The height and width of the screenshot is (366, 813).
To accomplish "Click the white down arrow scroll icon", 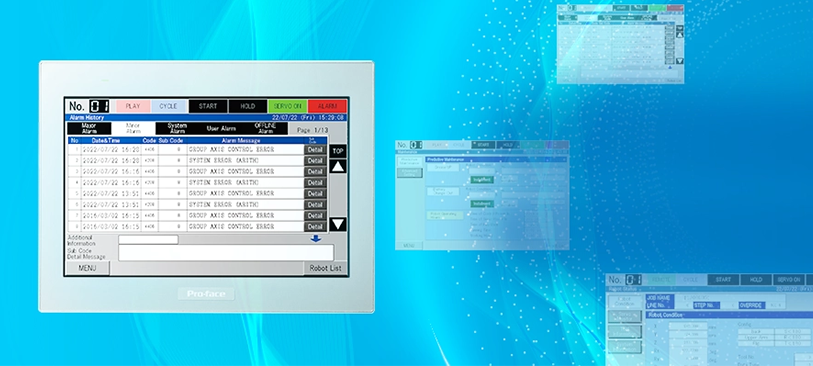I will [338, 224].
